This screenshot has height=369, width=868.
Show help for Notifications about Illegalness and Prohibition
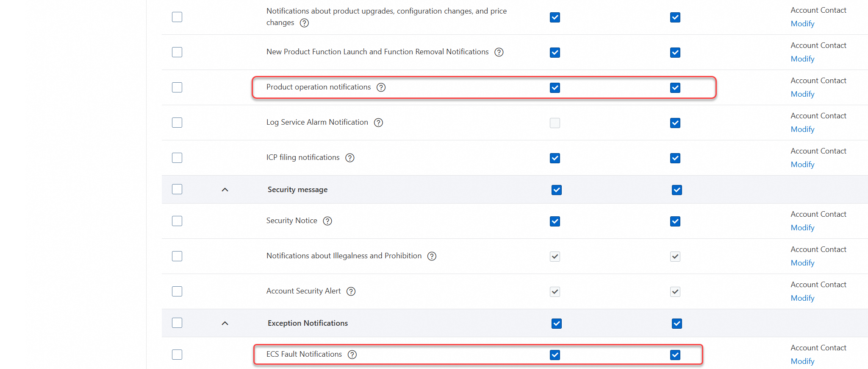[432, 256]
